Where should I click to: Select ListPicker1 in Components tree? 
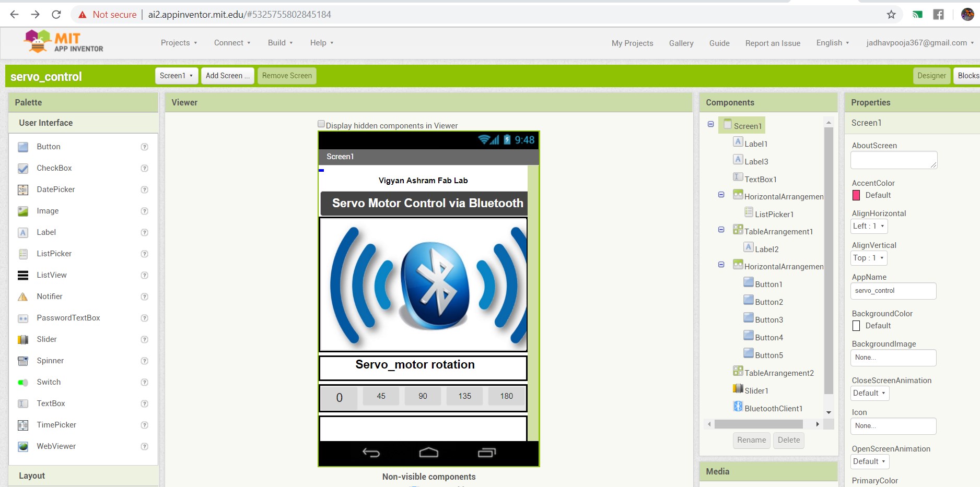click(x=774, y=215)
